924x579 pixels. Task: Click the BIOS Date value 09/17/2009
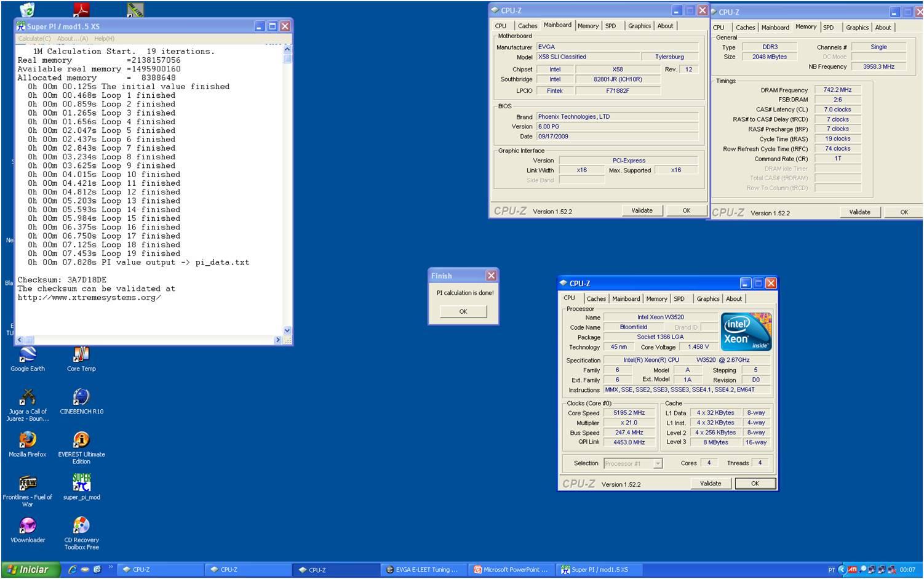click(617, 137)
